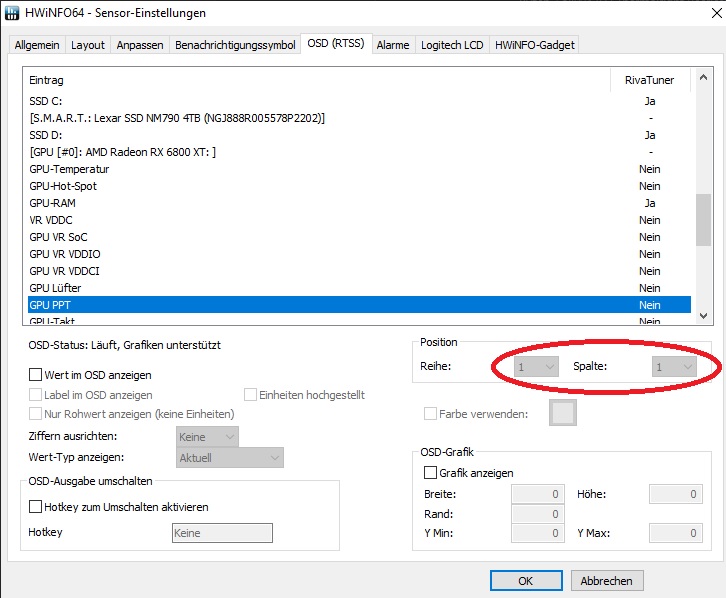Image resolution: width=726 pixels, height=598 pixels.
Task: Select the 'GPU Lüfter' entry
Action: point(359,288)
